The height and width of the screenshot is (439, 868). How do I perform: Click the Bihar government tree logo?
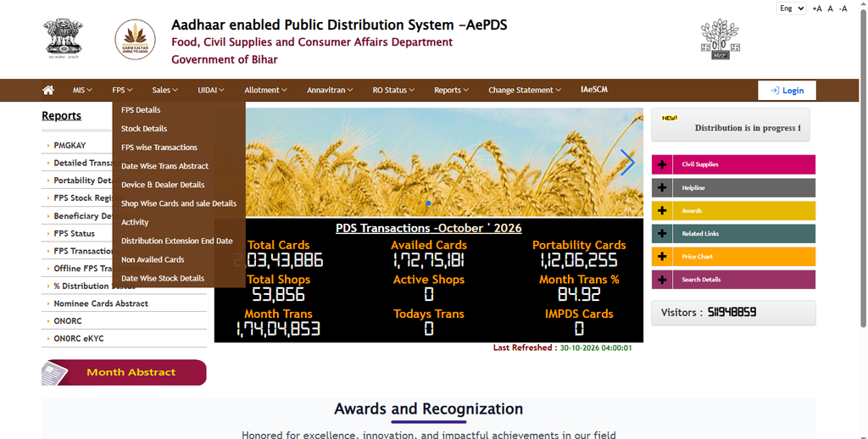tap(720, 39)
